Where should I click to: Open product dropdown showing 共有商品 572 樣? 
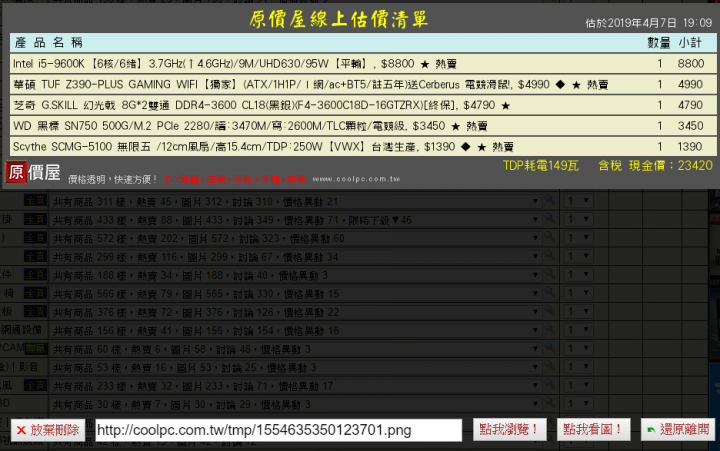[295, 238]
